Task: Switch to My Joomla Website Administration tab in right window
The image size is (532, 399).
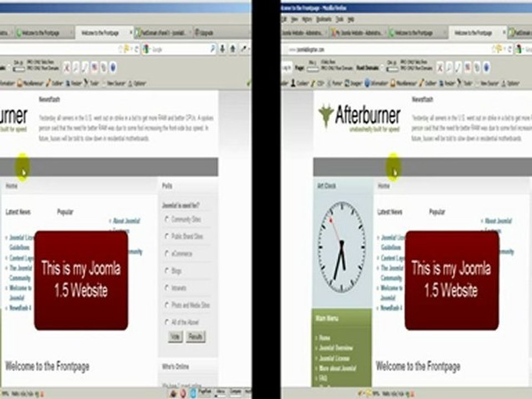Action: click(357, 33)
